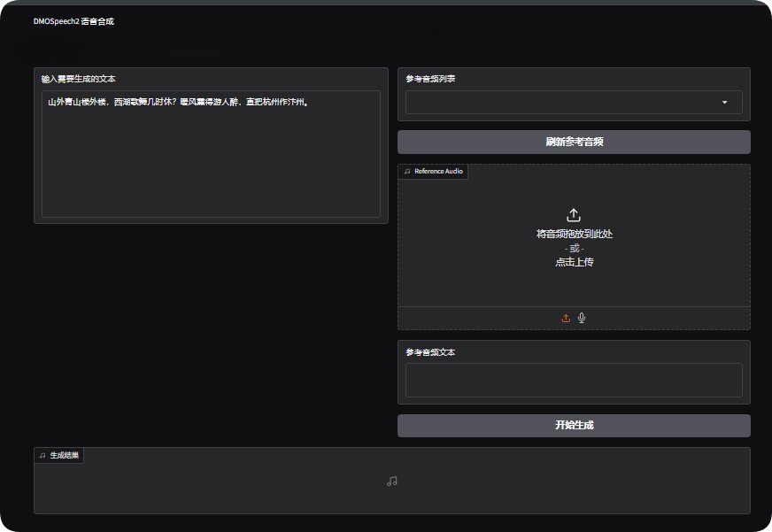
Task: Click the 点击上传 text to upload audio
Action: pos(574,262)
